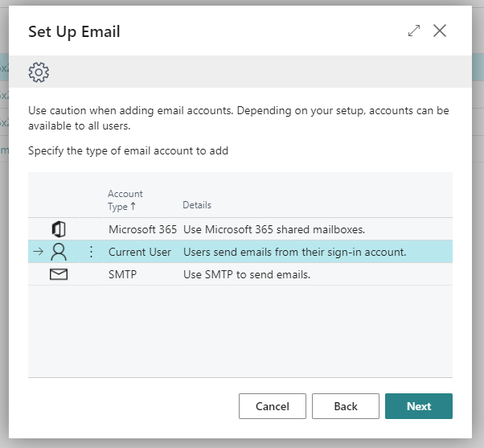Click the Set Up Email title

(x=74, y=31)
